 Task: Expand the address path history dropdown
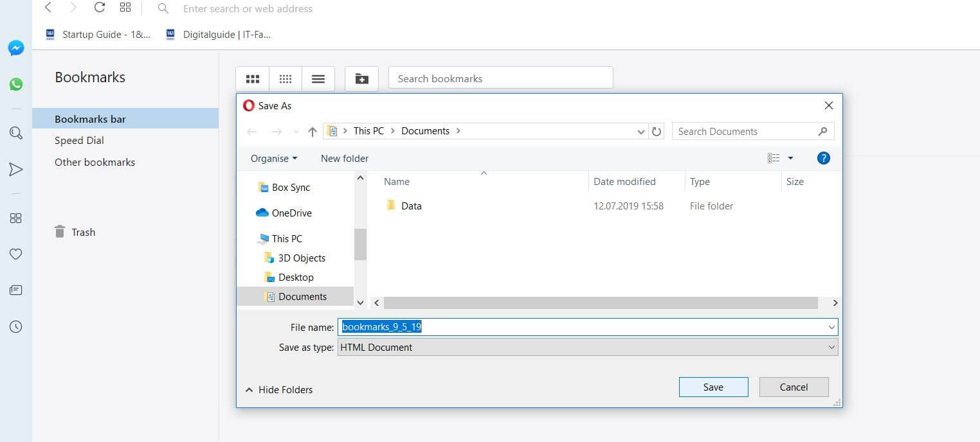(x=641, y=131)
